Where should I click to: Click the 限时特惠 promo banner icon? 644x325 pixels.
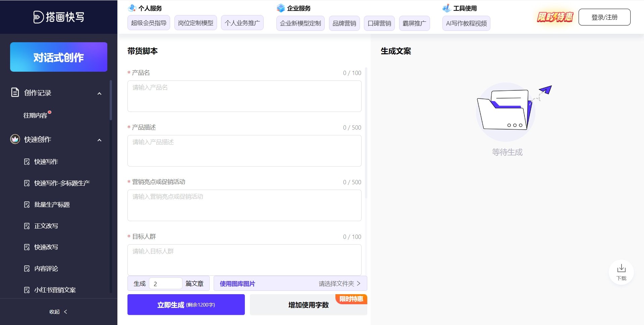tap(555, 17)
